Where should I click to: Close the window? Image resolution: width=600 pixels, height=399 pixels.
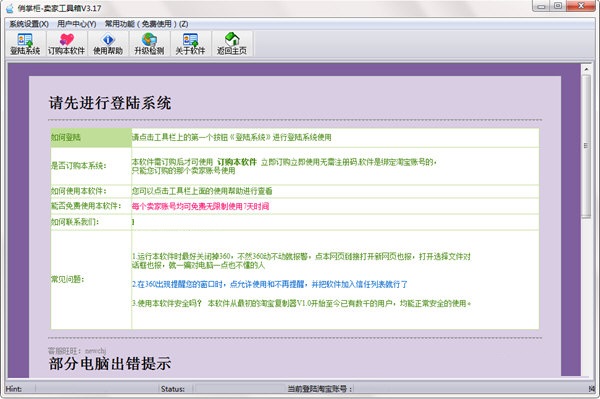tap(581, 6)
